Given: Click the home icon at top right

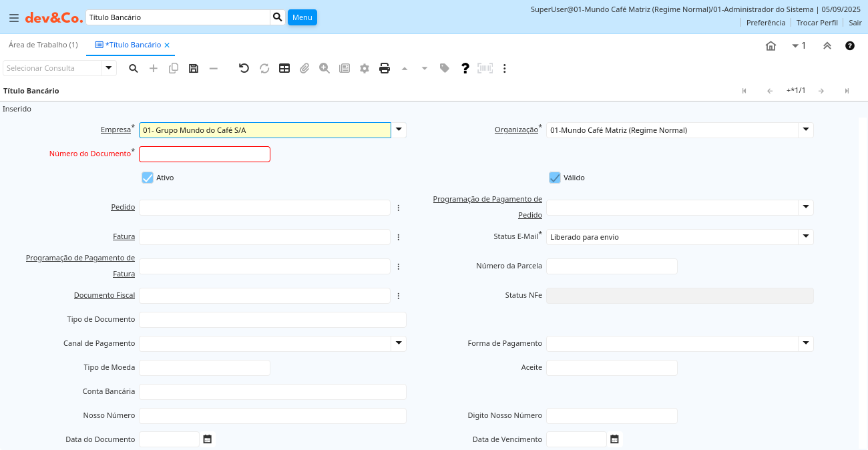Looking at the screenshot, I should click(x=771, y=45).
